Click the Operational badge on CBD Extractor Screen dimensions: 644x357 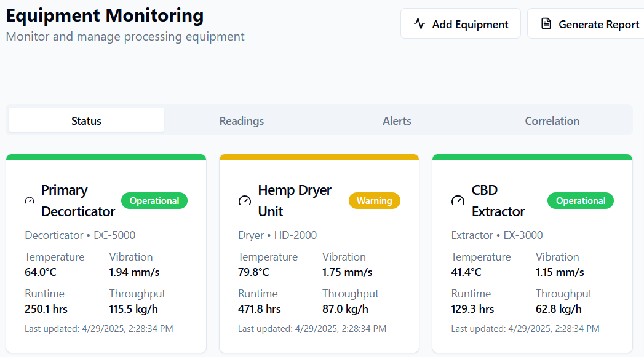click(581, 201)
